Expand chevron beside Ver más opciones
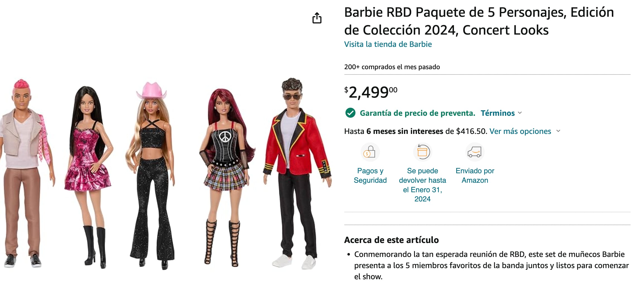Viewport: 644px width, 284px height. tap(558, 131)
